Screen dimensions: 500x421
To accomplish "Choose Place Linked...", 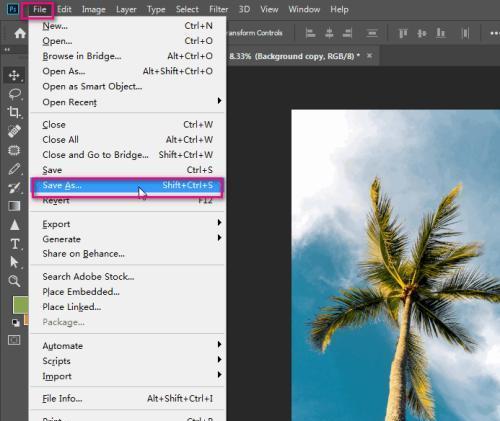I will (128, 307).
